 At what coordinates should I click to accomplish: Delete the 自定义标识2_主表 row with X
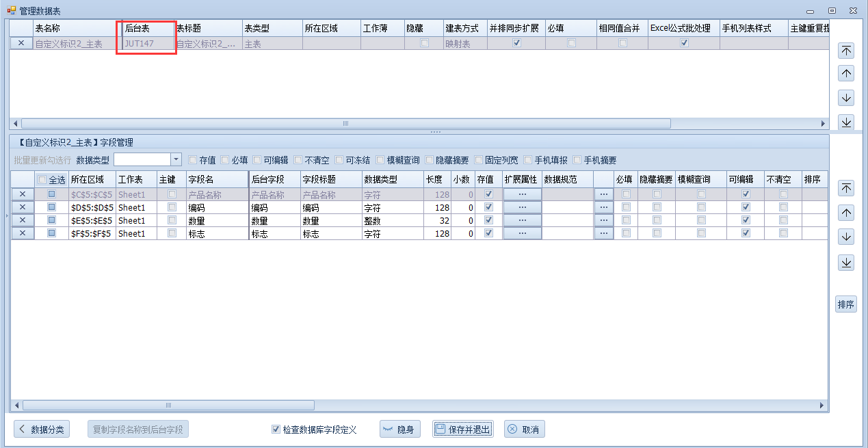point(21,43)
